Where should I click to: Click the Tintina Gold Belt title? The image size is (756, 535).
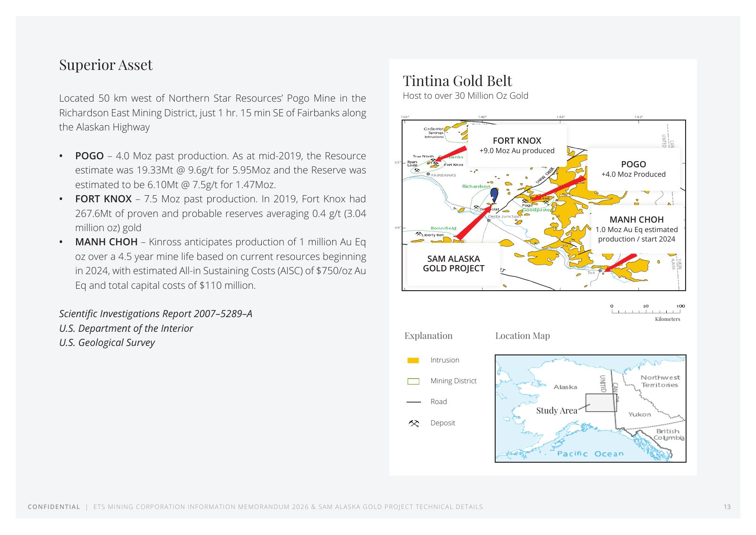click(x=457, y=81)
